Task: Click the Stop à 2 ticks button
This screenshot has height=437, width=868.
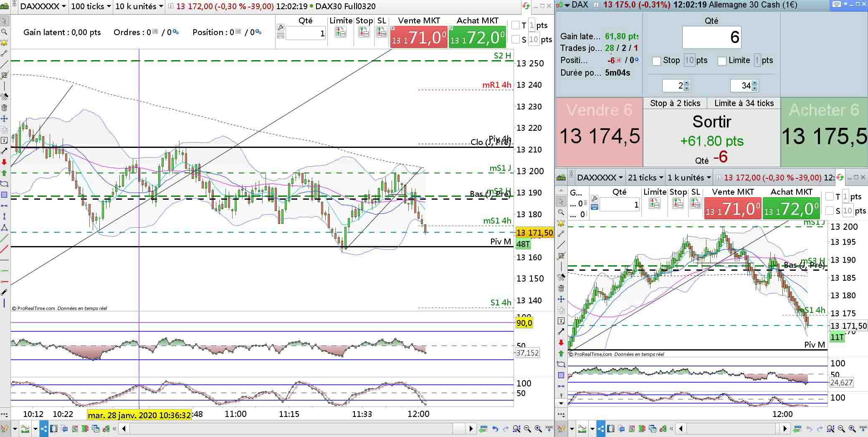Action: [x=675, y=104]
